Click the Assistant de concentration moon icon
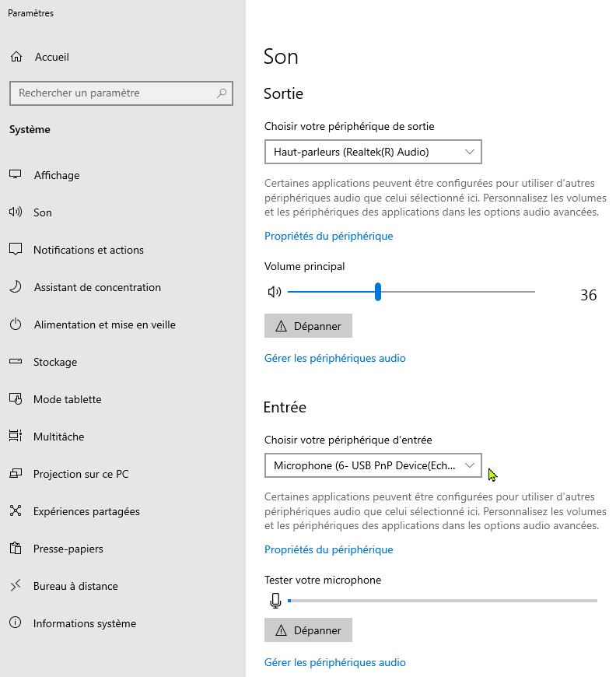 pyautogui.click(x=16, y=287)
